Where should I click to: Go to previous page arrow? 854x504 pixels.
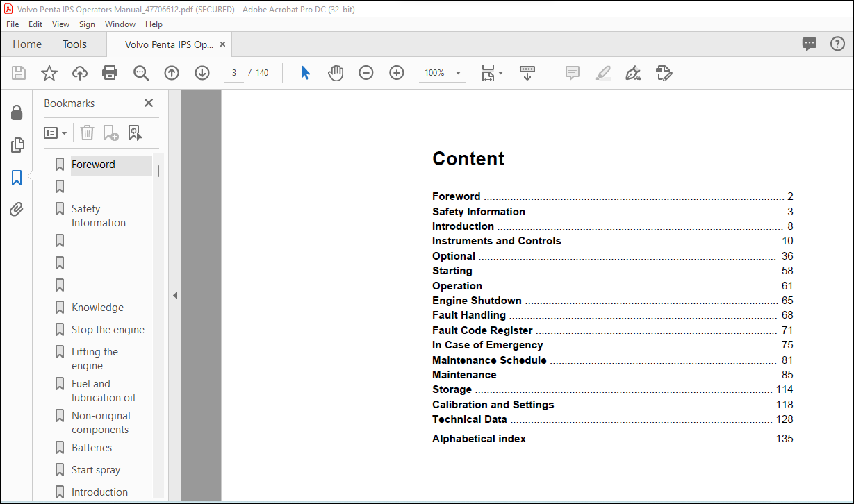pos(172,73)
